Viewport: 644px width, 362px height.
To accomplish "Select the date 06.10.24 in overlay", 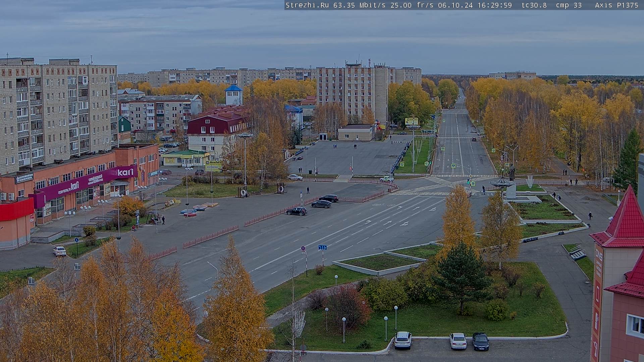I will pyautogui.click(x=455, y=5).
